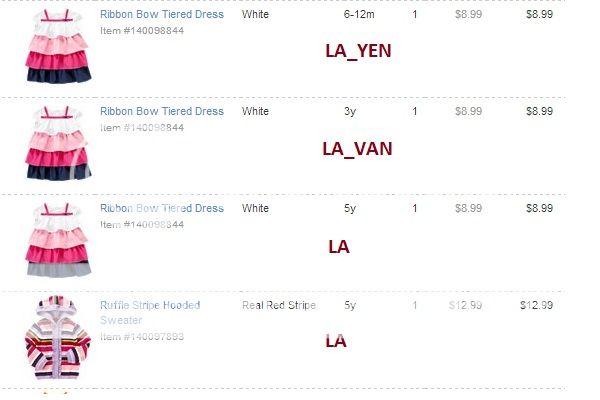Click the sweater's bold $12.99 total price

(536, 305)
